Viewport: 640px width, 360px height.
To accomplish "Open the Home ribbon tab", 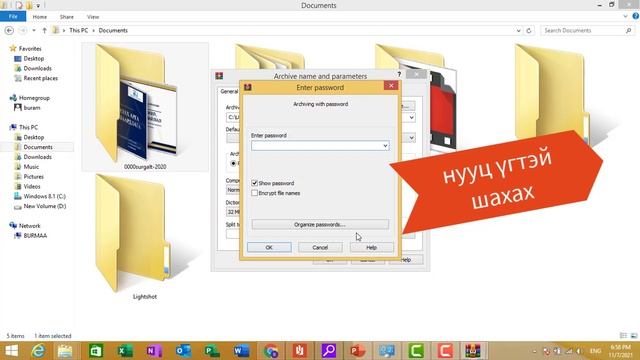I will [x=40, y=17].
